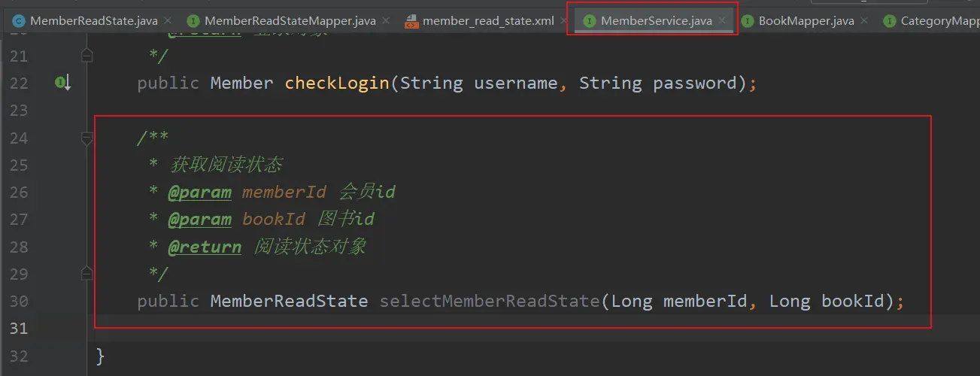Image resolution: width=980 pixels, height=376 pixels.
Task: Collapse the Javadoc comment starting on line 24
Action: tap(87, 138)
